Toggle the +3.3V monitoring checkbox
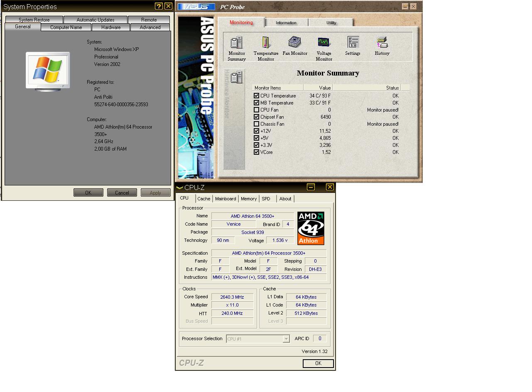Image resolution: width=532 pixels, height=392 pixels. pos(256,145)
